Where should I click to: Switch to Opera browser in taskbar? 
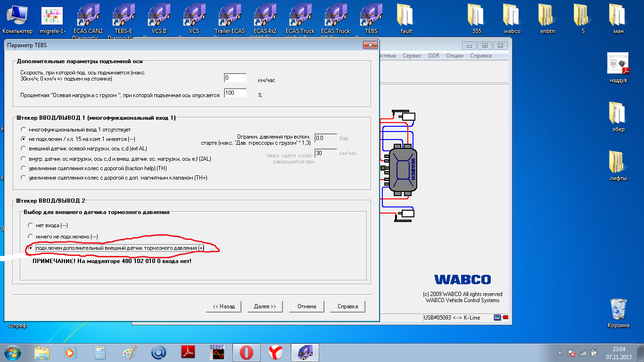click(x=247, y=352)
